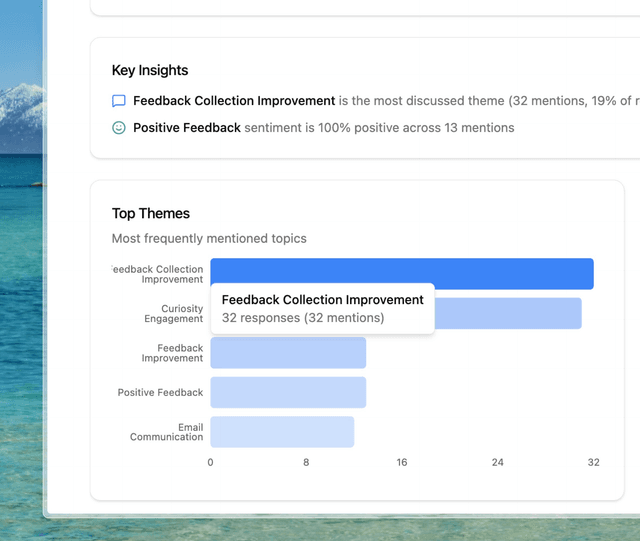The height and width of the screenshot is (541, 640).
Task: Click 'Most frequently mentioned topics' subtitle
Action: (209, 239)
